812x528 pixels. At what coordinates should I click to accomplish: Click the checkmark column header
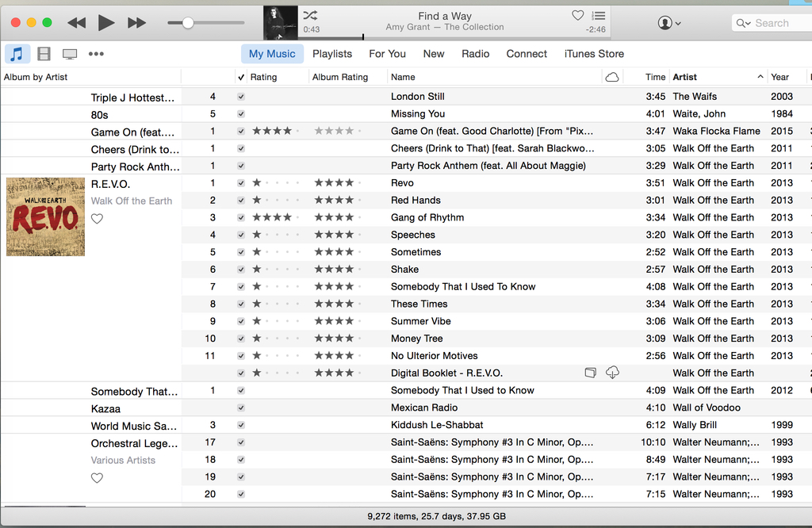click(241, 77)
